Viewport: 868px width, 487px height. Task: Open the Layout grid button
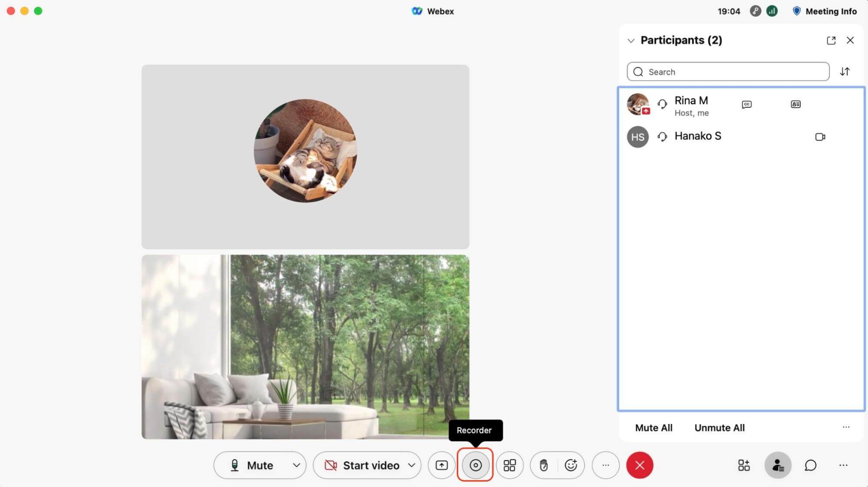(509, 465)
